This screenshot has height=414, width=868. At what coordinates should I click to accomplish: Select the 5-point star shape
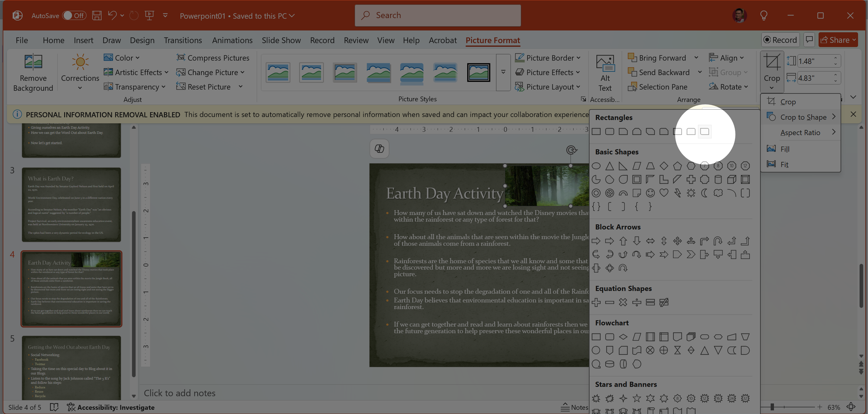coord(637,399)
